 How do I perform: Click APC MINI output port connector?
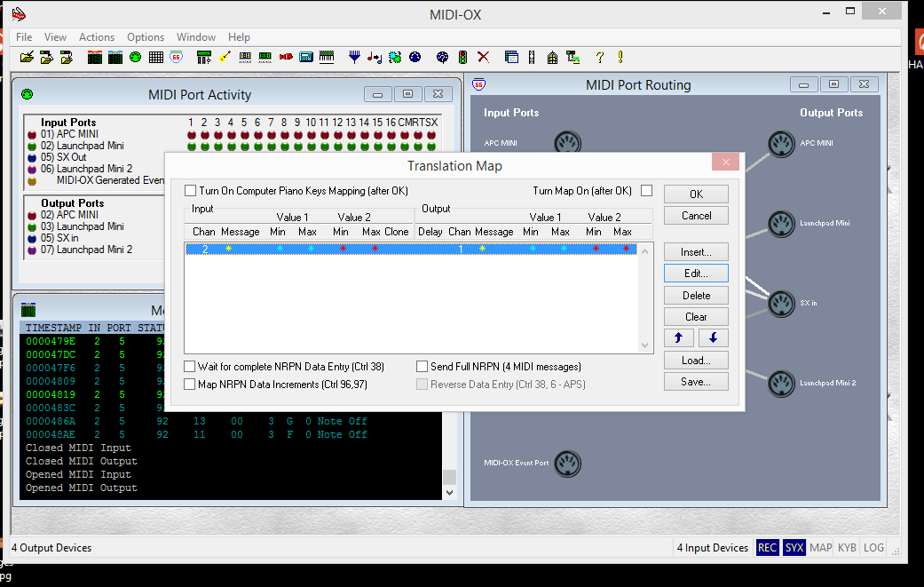tap(781, 144)
